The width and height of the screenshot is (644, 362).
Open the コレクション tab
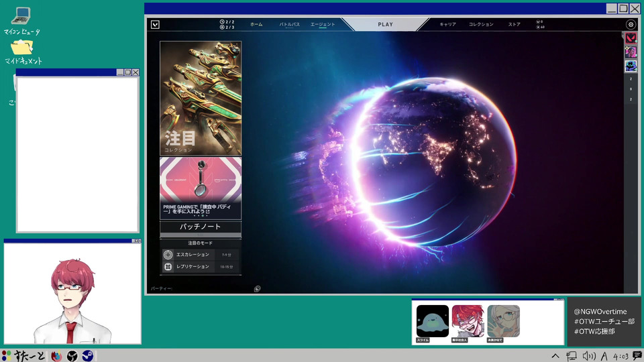tap(481, 25)
